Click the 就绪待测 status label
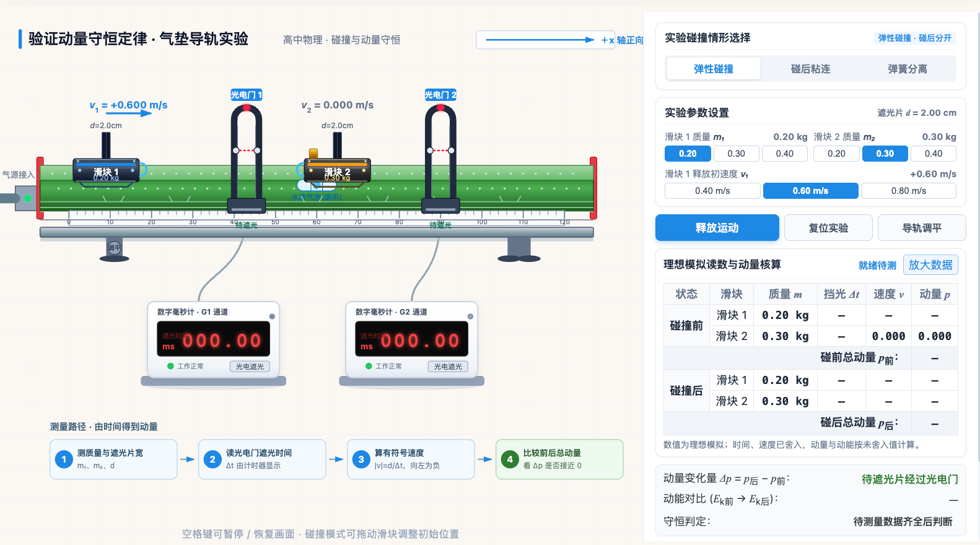 pos(877,265)
